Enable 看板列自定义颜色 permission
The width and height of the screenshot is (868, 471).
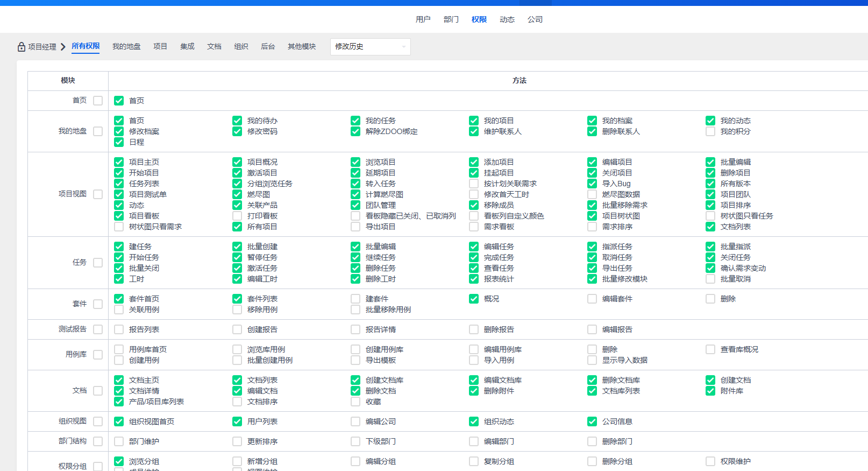(474, 216)
